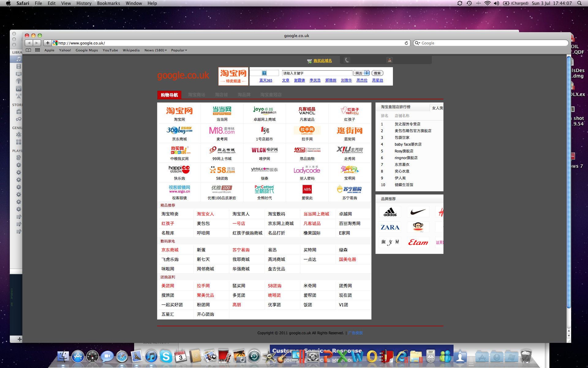Select the Podcasts icon in iTunes sidebar
This screenshot has height=368, width=588.
pos(19,81)
